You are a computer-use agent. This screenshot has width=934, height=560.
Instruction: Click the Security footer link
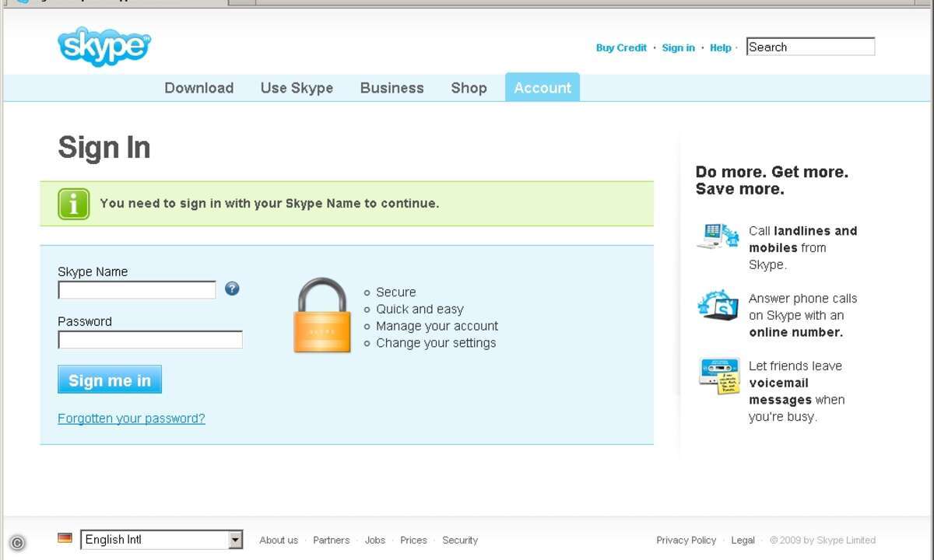[x=460, y=540]
